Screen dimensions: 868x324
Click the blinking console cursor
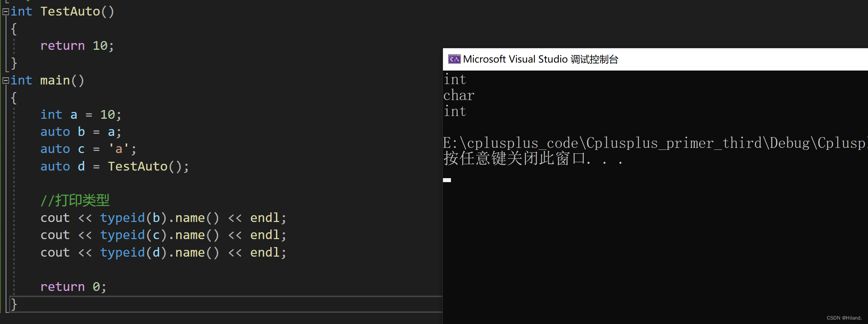pos(447,180)
